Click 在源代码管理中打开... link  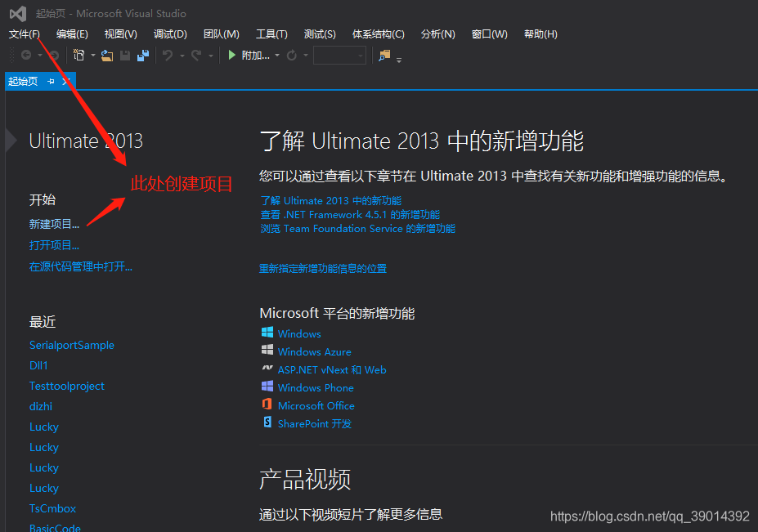81,266
